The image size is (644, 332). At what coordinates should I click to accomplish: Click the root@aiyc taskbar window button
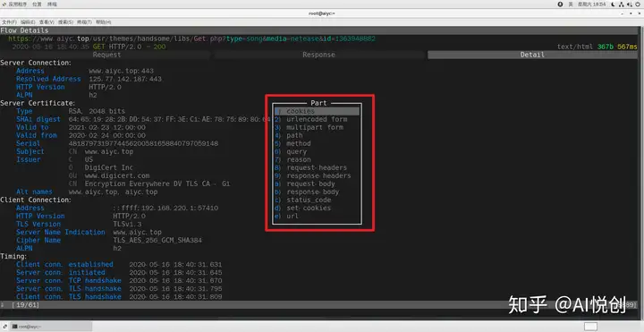[x=50, y=327]
